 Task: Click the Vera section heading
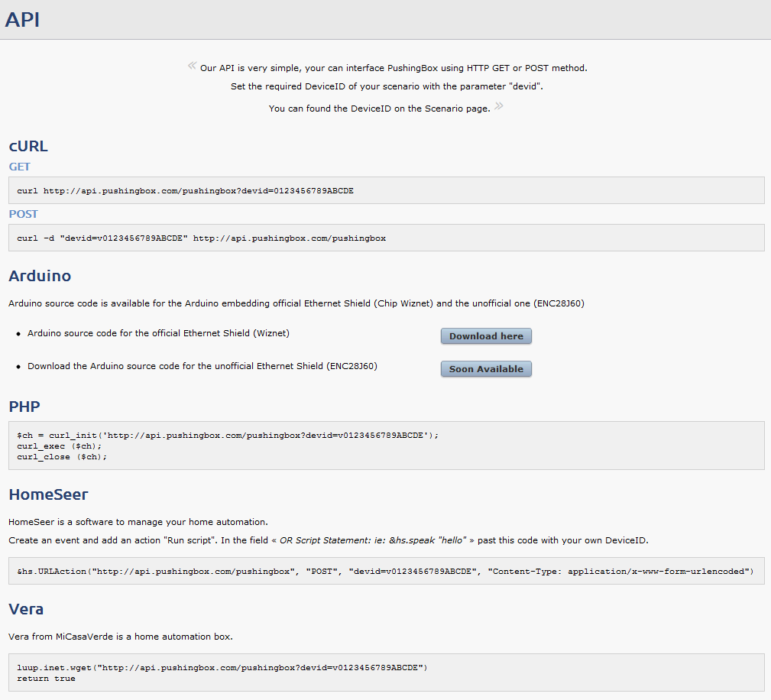coord(26,609)
